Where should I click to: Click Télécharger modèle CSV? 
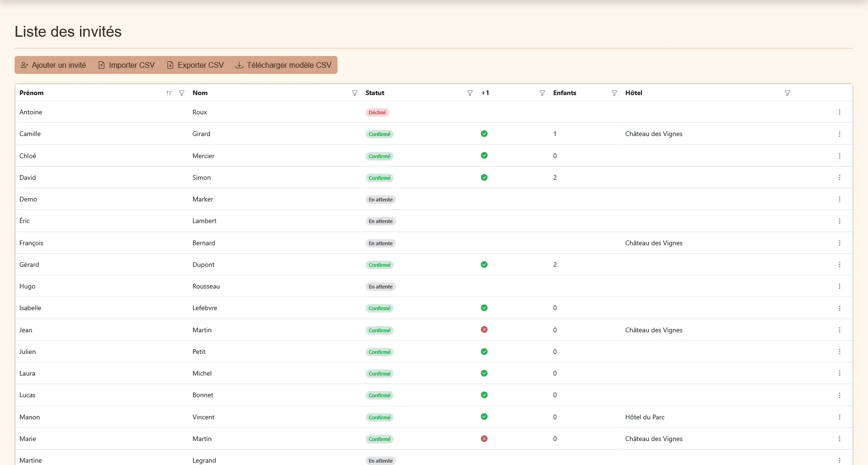click(283, 65)
